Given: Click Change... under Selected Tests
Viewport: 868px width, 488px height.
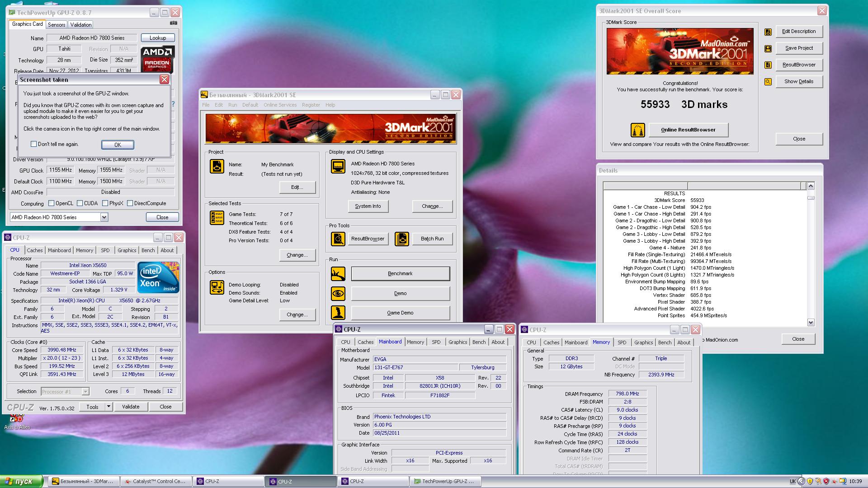Looking at the screenshot, I should point(297,255).
